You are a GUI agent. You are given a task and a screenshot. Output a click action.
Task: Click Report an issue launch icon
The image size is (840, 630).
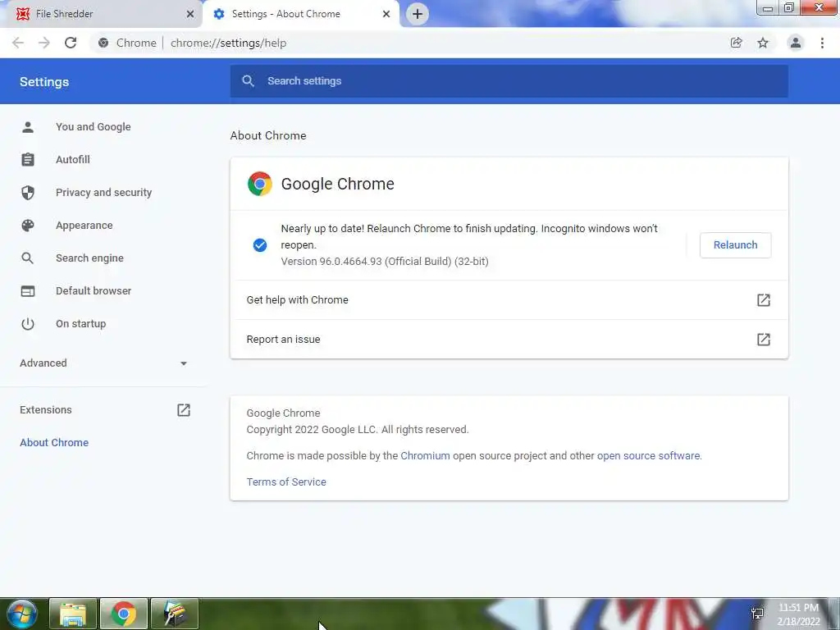pyautogui.click(x=764, y=339)
